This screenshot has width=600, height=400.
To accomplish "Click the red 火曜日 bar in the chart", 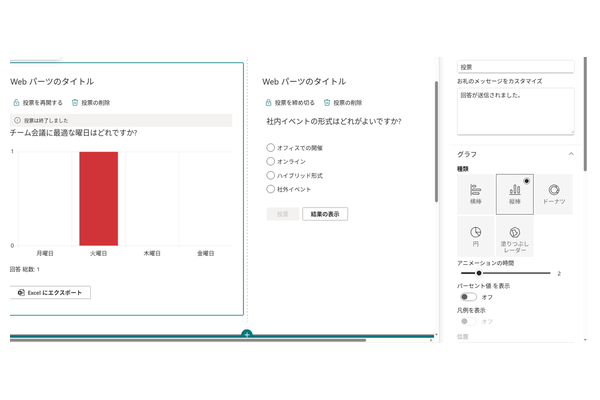I will click(x=98, y=199).
